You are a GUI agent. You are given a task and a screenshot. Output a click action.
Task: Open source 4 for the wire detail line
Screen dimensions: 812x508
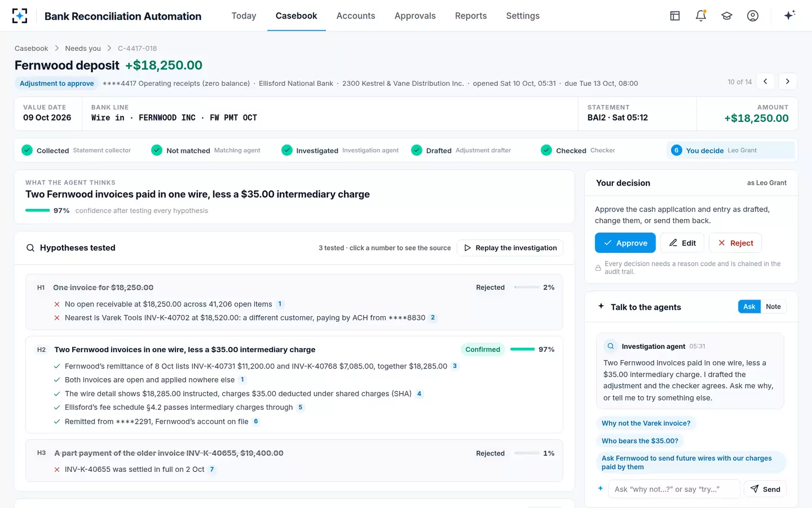point(419,394)
